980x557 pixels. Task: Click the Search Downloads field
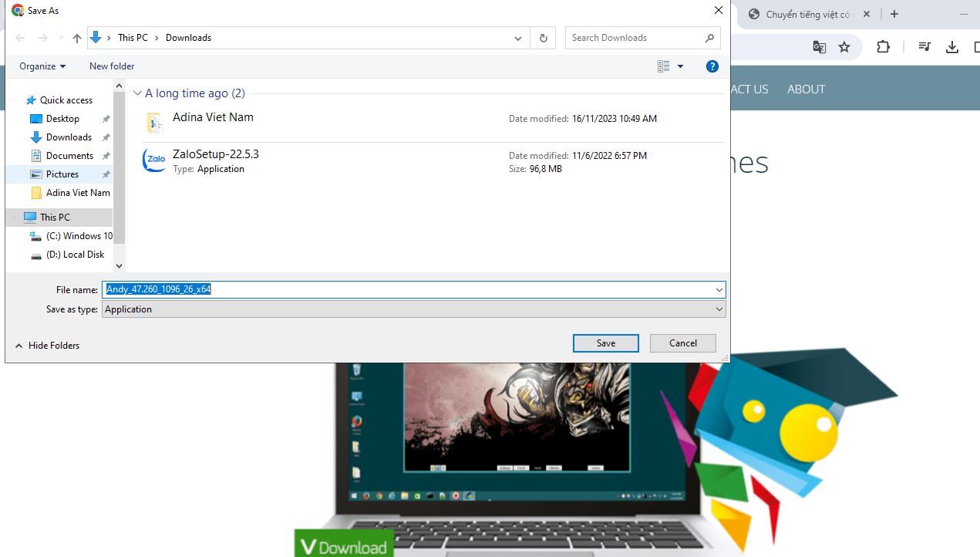click(636, 38)
